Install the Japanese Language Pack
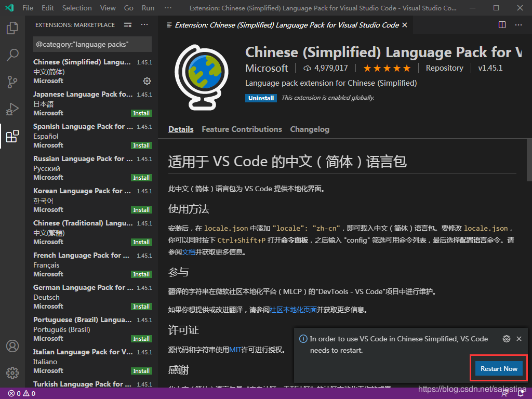This screenshot has width=532, height=399. 141,113
